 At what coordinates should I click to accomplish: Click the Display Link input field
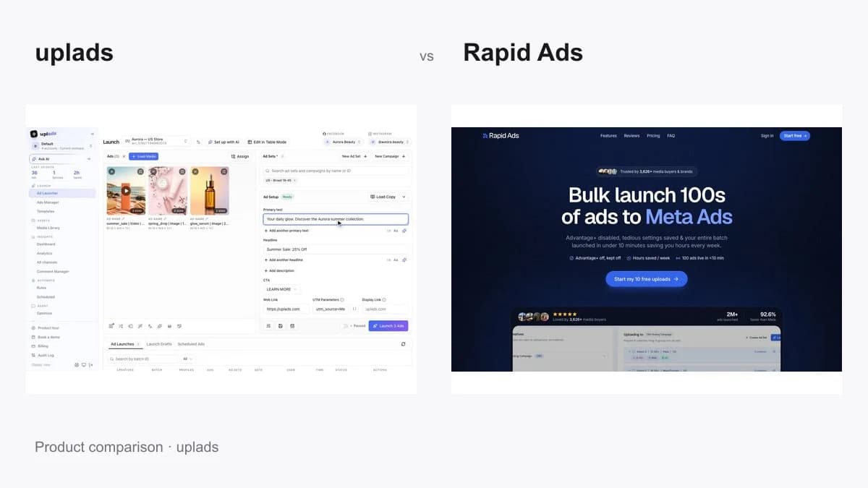386,309
